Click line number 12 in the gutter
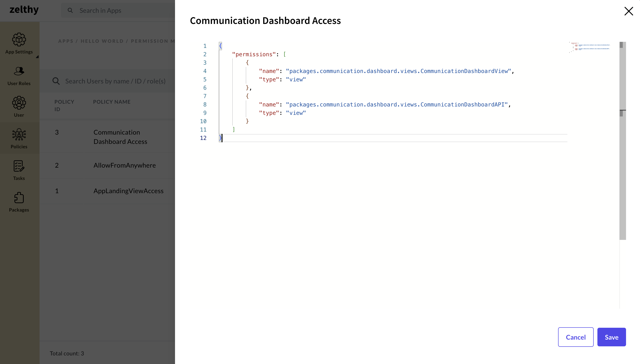Screen dimensions: 640x364 (203, 138)
